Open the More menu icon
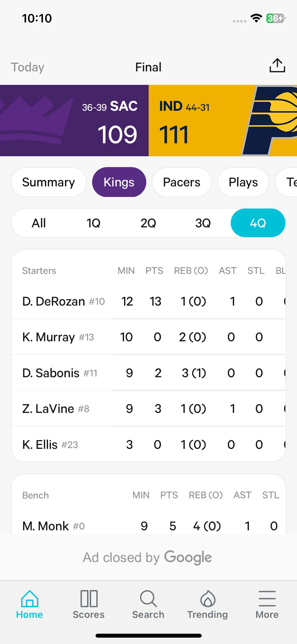 click(267, 599)
